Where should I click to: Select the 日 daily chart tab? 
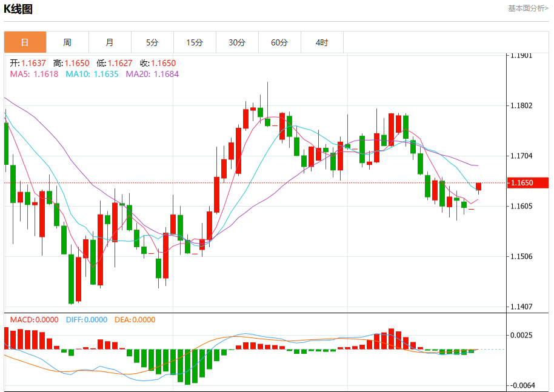tap(25, 42)
